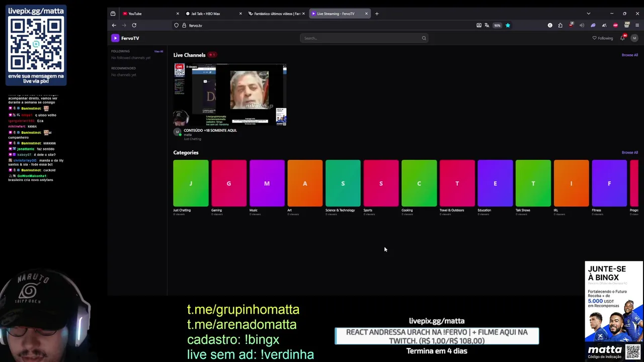Switch to the YouTube tab
This screenshot has height=362, width=644.
pyautogui.click(x=150, y=14)
